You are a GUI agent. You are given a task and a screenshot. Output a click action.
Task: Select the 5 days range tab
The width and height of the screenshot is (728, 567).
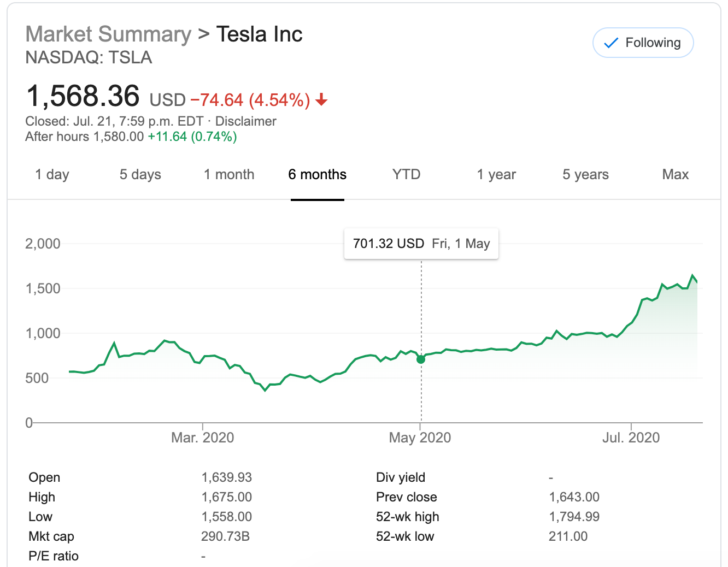pyautogui.click(x=140, y=175)
